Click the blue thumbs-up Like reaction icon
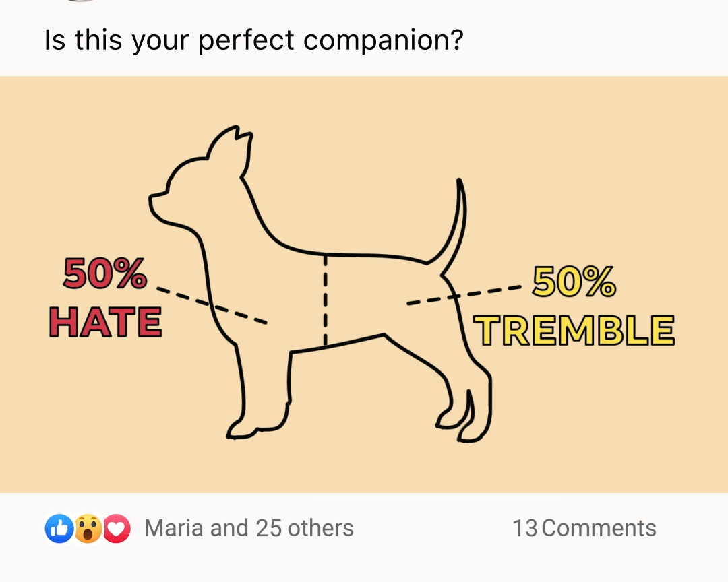This screenshot has width=728, height=582. [x=59, y=528]
